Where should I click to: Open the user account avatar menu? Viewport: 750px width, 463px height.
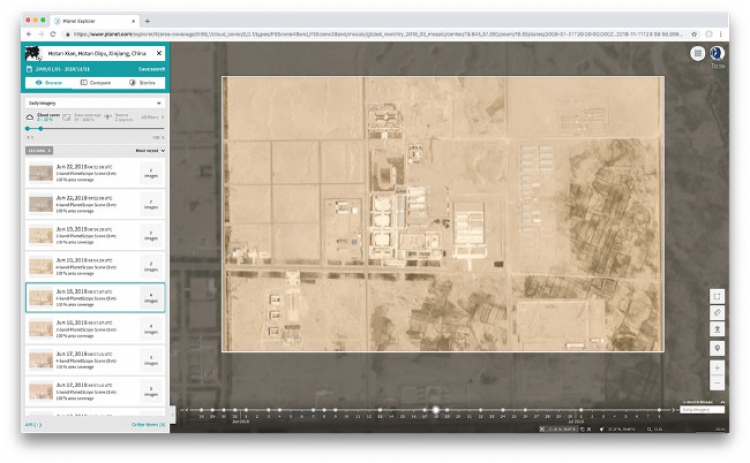[x=717, y=53]
